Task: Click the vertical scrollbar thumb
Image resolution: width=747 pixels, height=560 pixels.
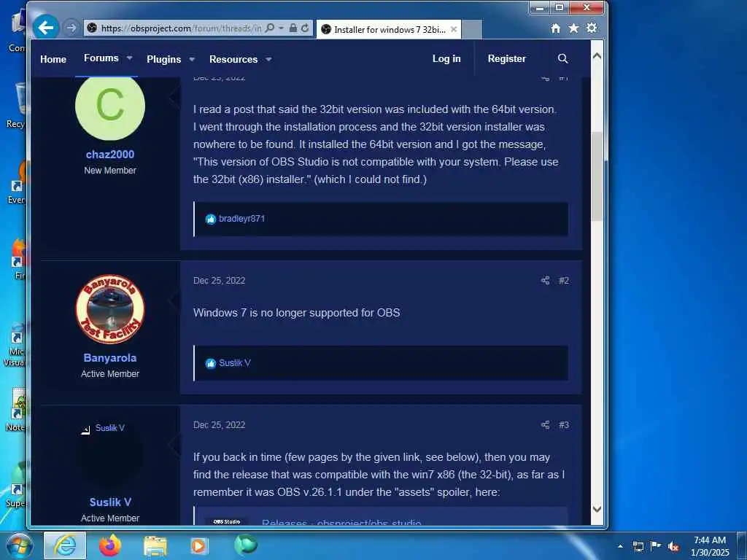Action: [597, 176]
